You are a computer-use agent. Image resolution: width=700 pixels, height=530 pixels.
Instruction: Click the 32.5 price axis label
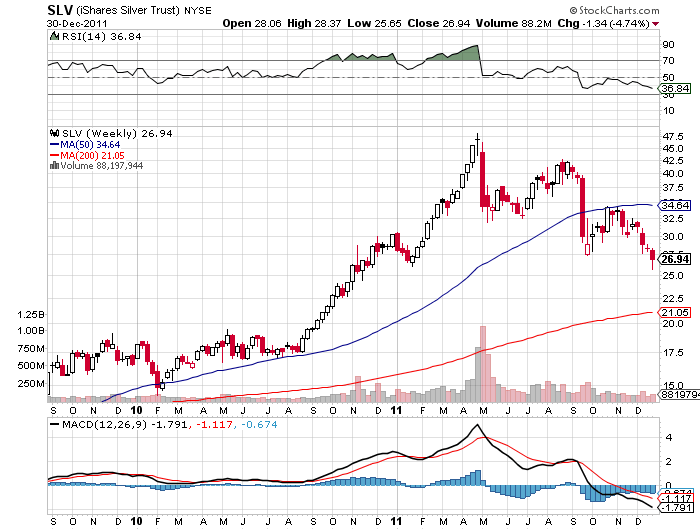point(673,218)
